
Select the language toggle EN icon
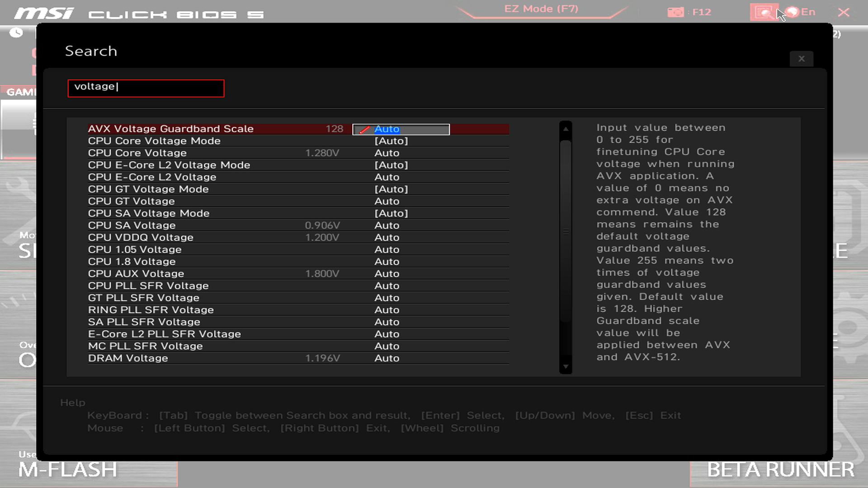799,12
